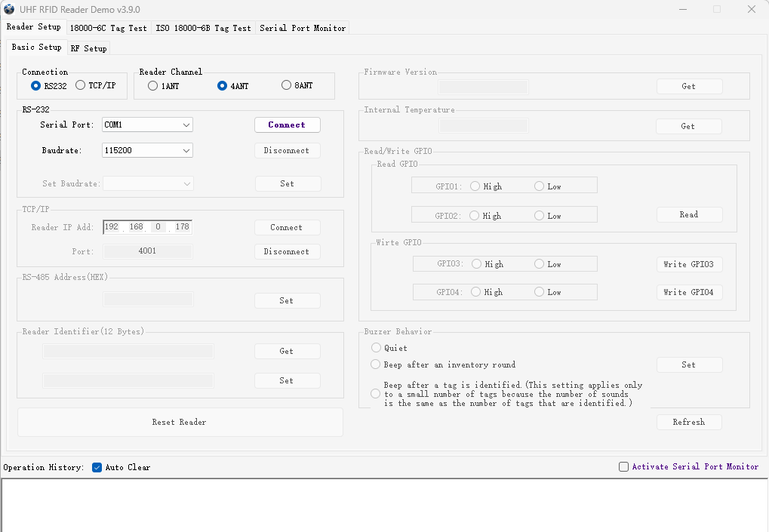Click the Write GPIO3 button
The height and width of the screenshot is (532, 769).
tap(689, 264)
